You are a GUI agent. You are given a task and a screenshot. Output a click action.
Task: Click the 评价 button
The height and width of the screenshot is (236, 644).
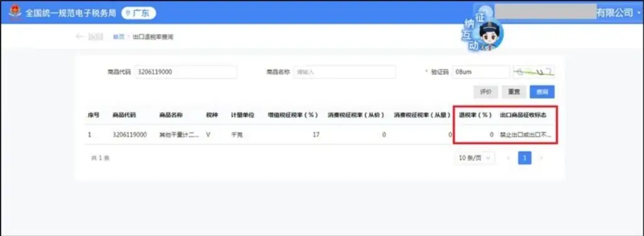[x=486, y=92]
